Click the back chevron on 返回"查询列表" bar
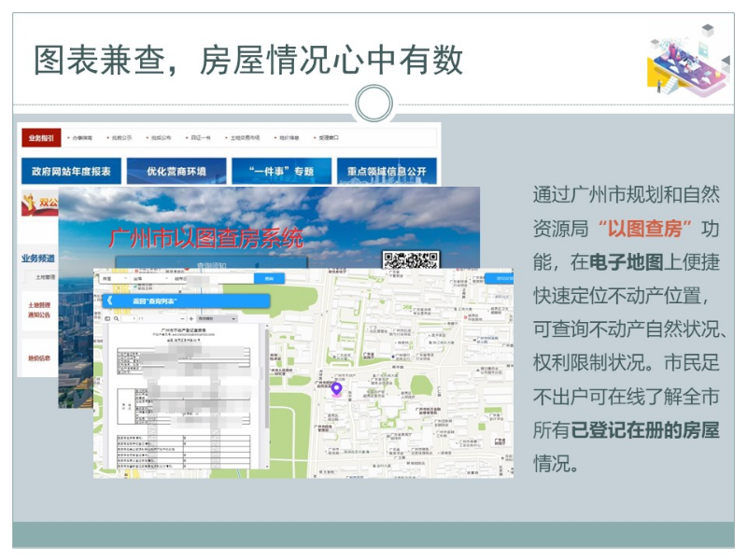Image resolution: width=747 pixels, height=560 pixels. (109, 301)
